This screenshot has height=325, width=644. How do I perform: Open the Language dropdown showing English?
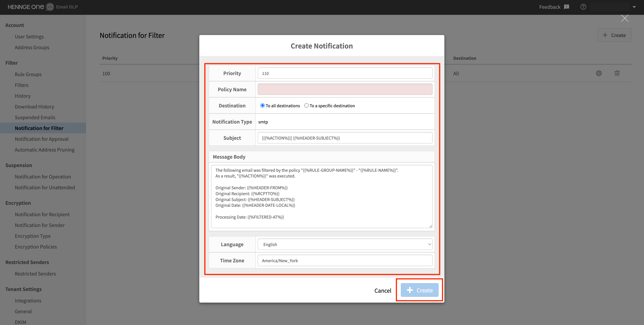tap(345, 244)
